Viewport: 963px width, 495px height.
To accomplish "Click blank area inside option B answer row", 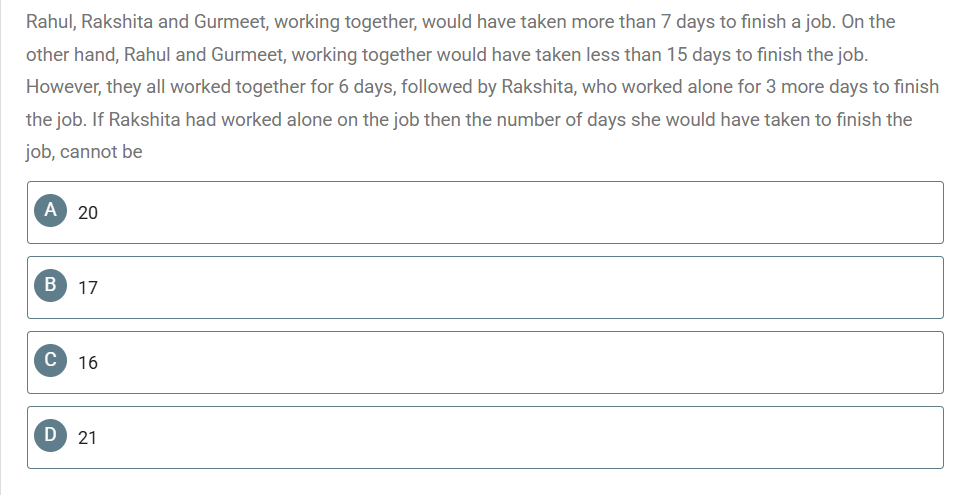I will (x=522, y=287).
